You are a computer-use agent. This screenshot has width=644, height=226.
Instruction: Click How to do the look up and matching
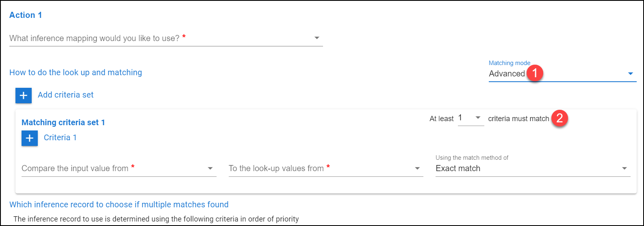tap(76, 72)
